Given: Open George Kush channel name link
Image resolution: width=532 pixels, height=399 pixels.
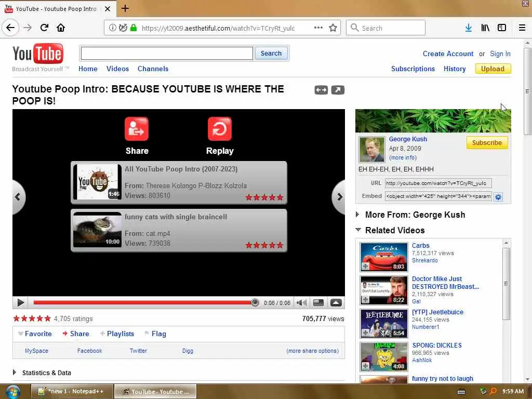Looking at the screenshot, I should (x=408, y=139).
